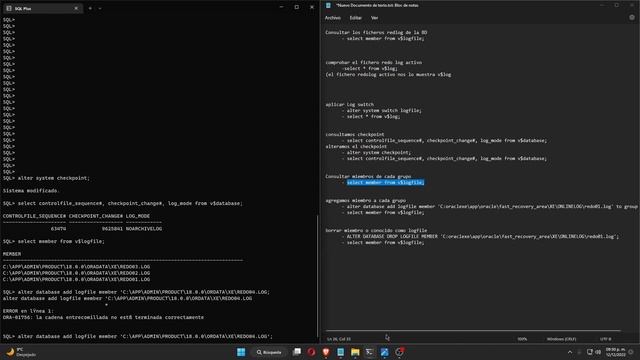Click the UTF-8 encoding indicator
The image size is (640, 360).
[x=605, y=339]
